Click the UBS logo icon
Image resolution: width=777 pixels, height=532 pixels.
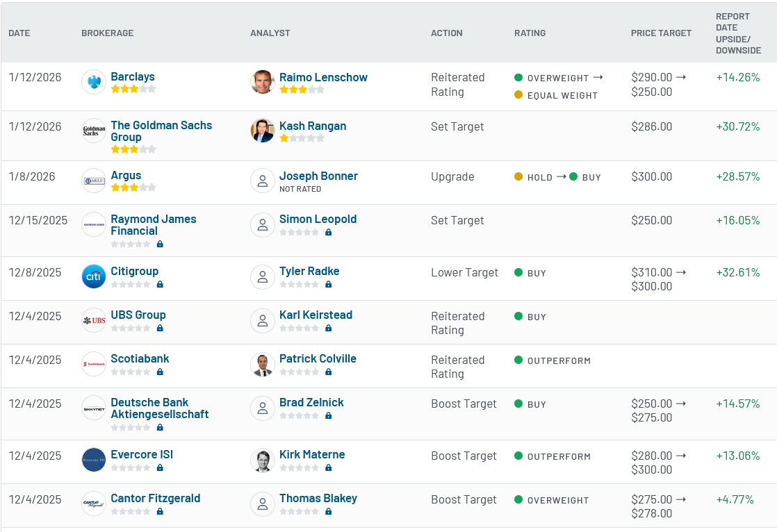click(94, 320)
